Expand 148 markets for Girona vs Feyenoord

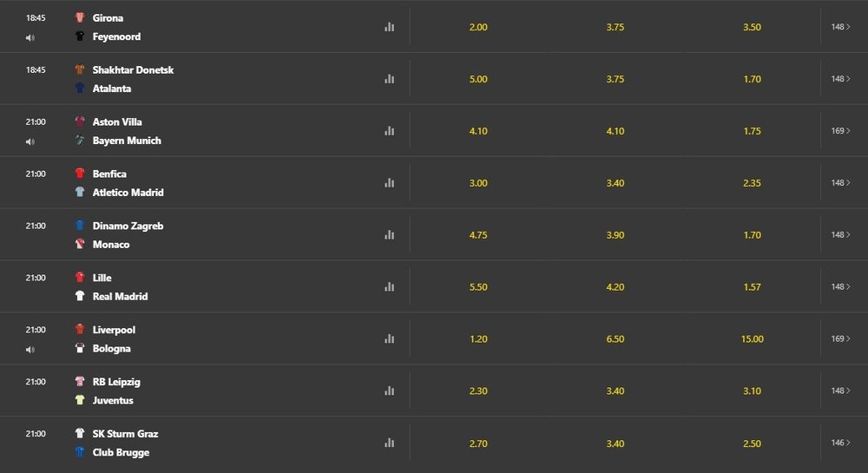840,27
